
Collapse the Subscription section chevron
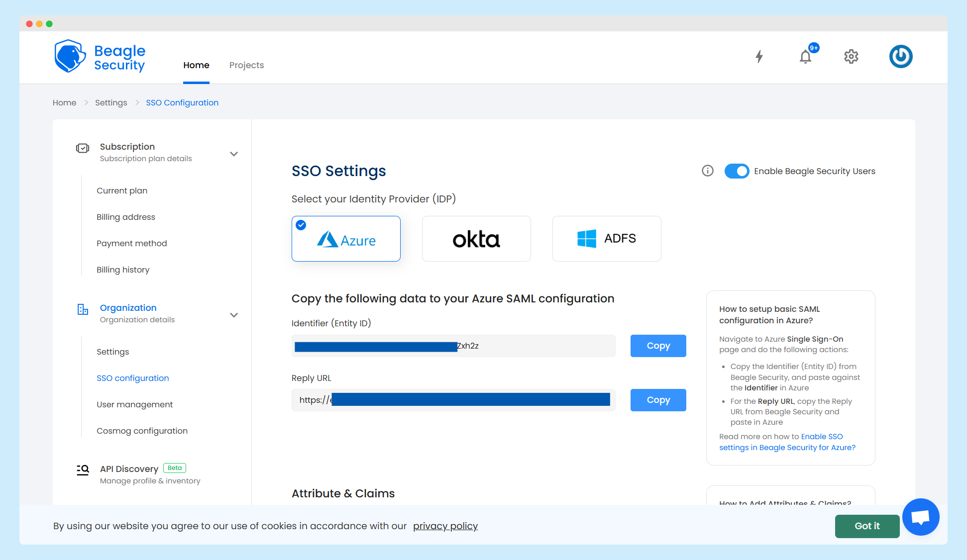[x=234, y=154]
